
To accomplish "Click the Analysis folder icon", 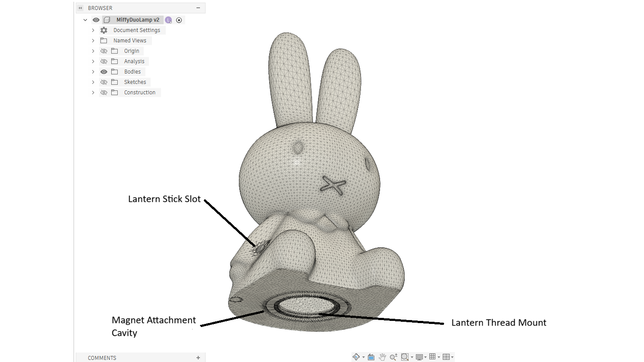I will [x=115, y=61].
